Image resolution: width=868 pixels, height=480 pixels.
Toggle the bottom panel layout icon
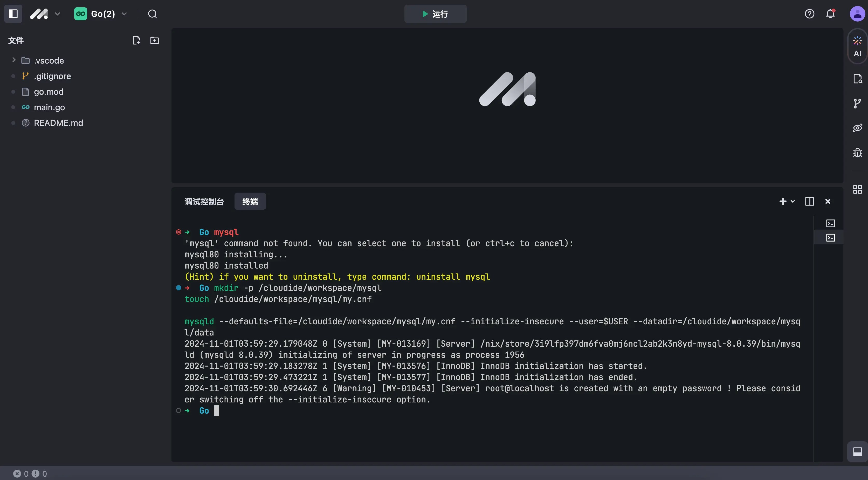click(x=857, y=452)
